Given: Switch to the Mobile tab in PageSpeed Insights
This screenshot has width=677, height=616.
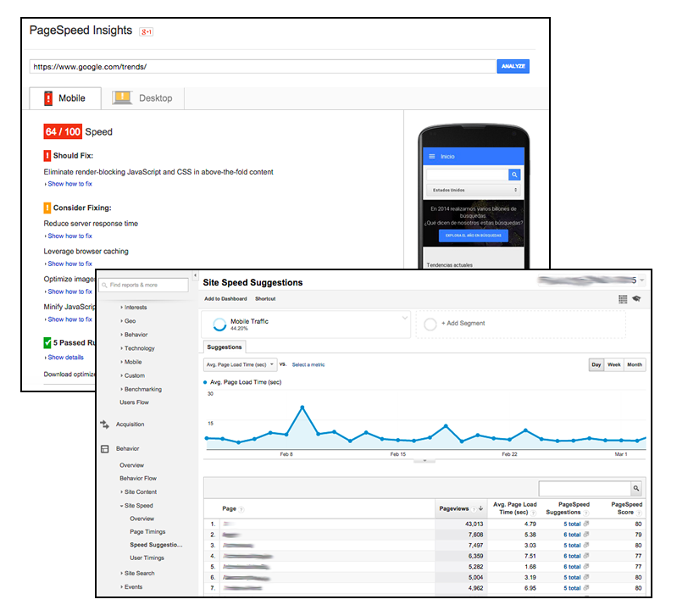Looking at the screenshot, I should click(65, 98).
